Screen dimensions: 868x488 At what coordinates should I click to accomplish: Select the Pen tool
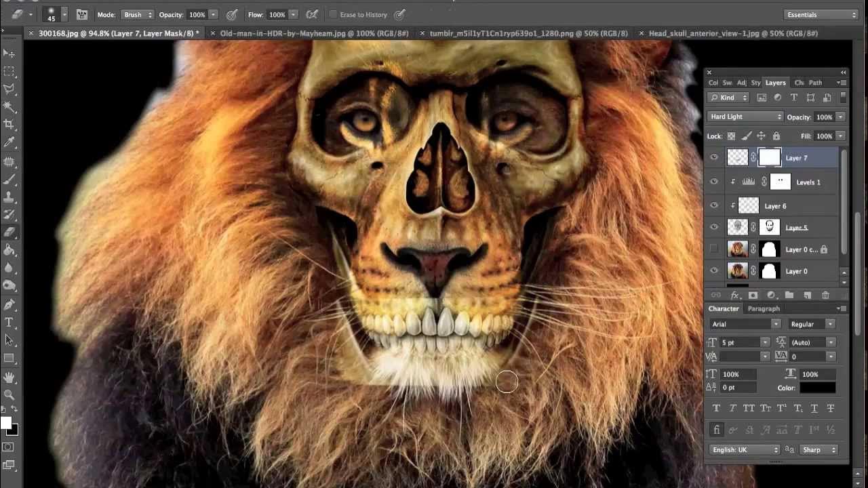tap(9, 305)
